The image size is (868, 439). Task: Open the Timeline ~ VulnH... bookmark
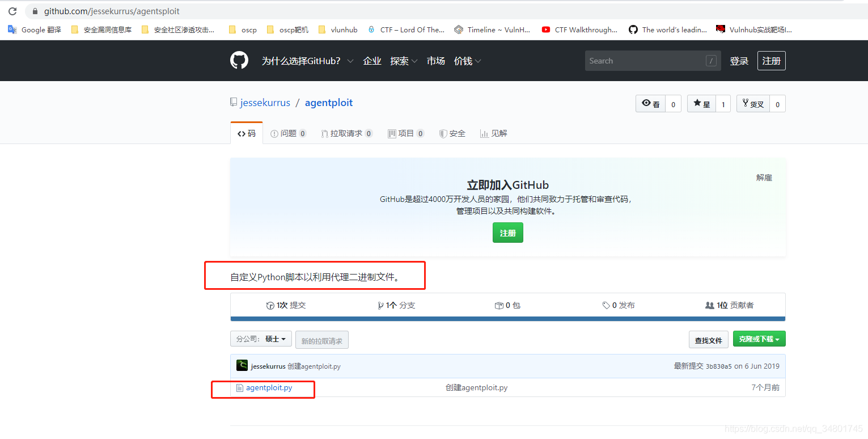(x=492, y=29)
